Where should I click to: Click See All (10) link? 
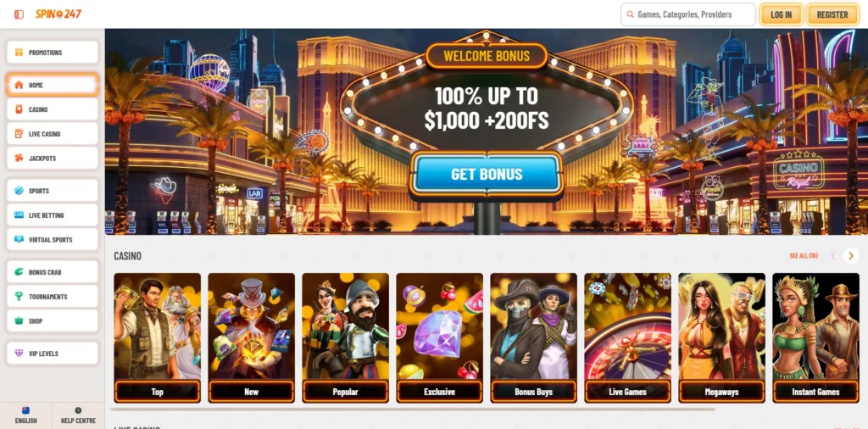click(804, 256)
